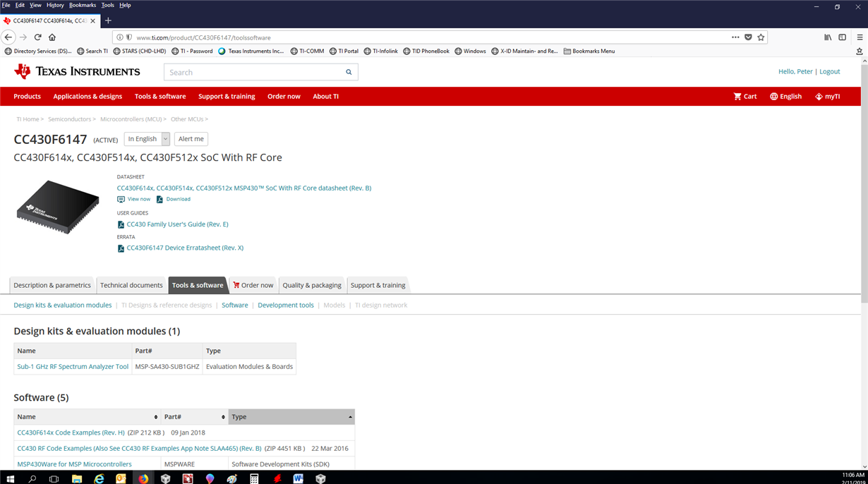Go back with the browser back arrow
This screenshot has width=868, height=484.
click(x=8, y=37)
